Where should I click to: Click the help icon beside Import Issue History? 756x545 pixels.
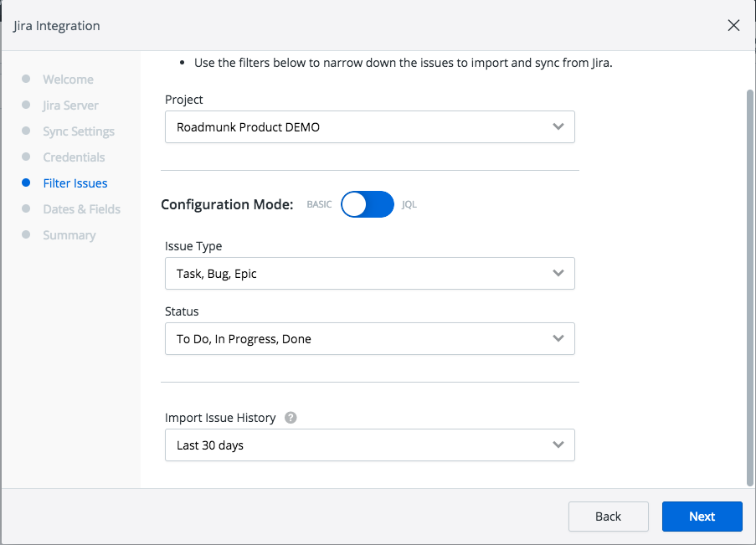pyautogui.click(x=291, y=418)
